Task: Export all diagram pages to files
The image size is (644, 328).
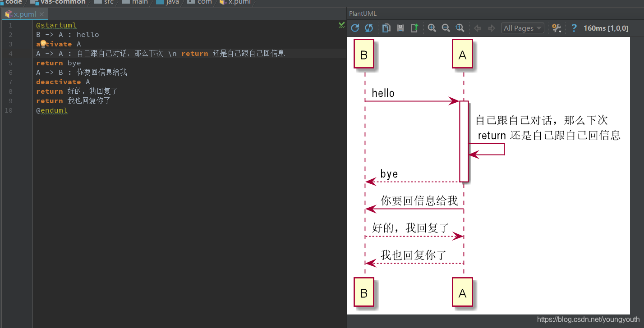Action: (x=414, y=28)
